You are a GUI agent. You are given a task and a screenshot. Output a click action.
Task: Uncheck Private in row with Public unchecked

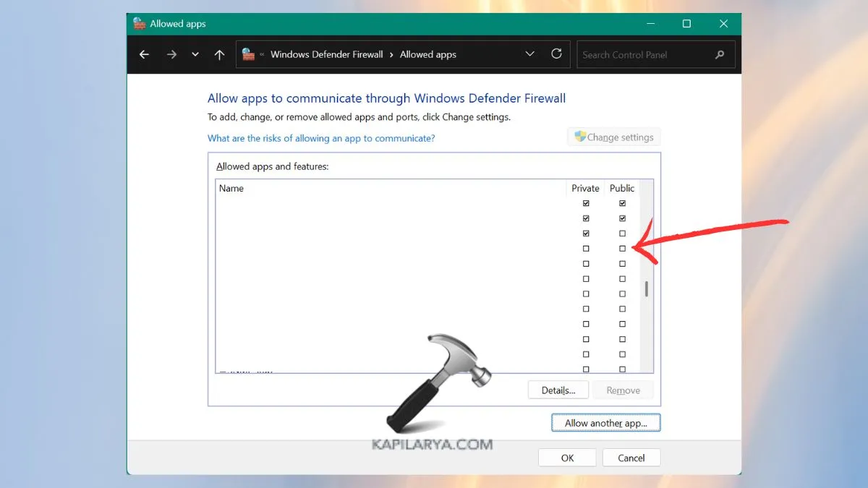[586, 234]
